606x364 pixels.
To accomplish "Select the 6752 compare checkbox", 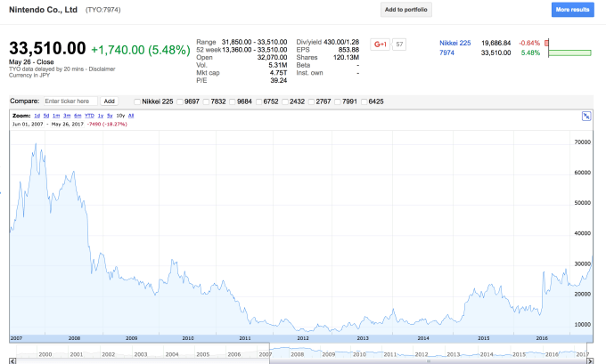I will [258, 102].
